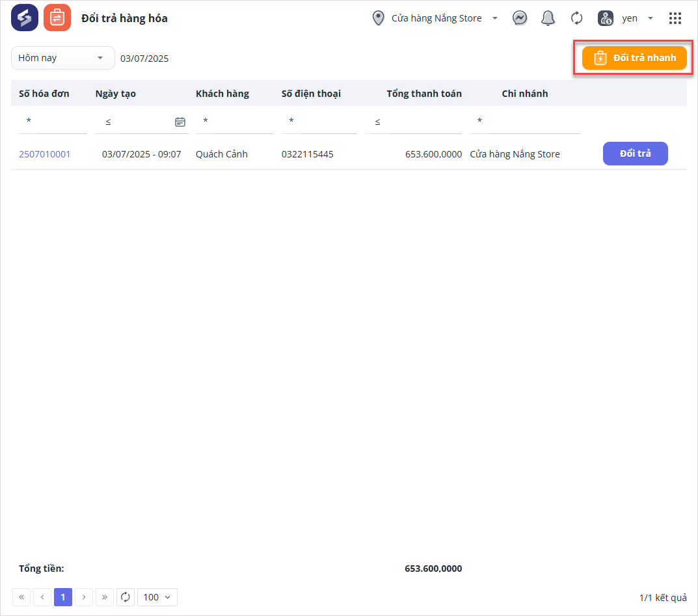Image resolution: width=698 pixels, height=616 pixels.
Task: Open the apps grid menu
Action: [675, 18]
